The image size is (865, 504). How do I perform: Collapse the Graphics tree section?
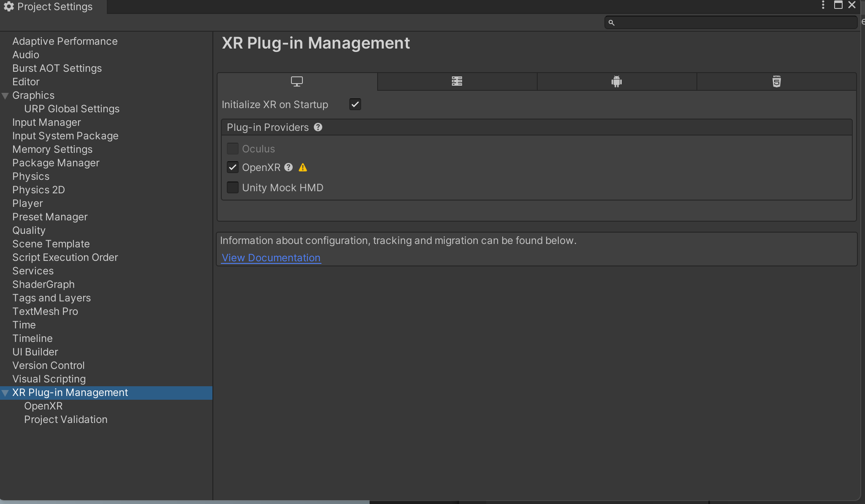5,95
